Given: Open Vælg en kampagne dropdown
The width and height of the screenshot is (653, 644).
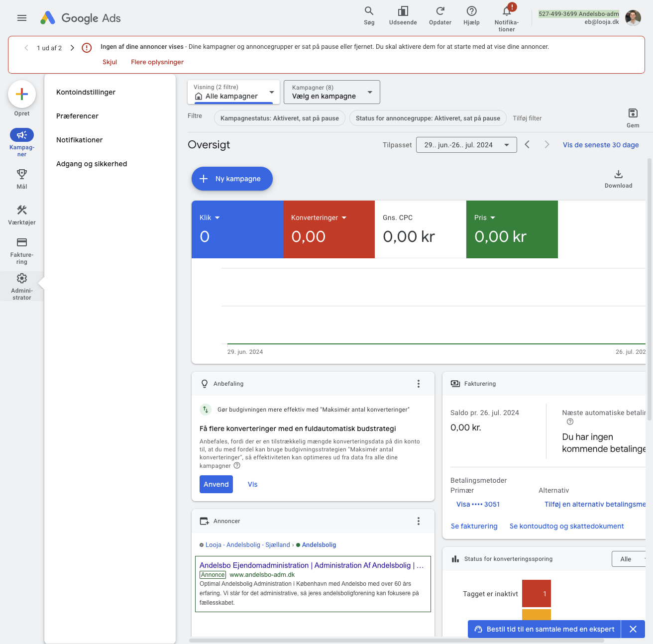Looking at the screenshot, I should tap(332, 92).
